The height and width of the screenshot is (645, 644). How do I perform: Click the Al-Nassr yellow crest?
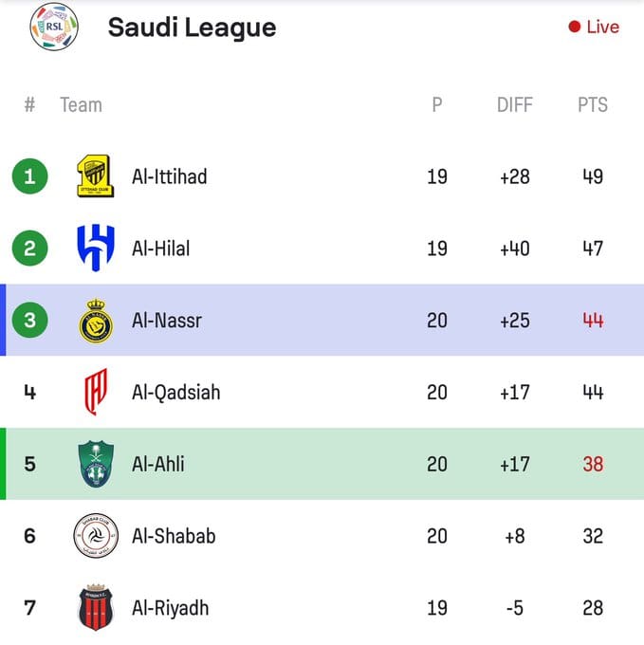96,321
